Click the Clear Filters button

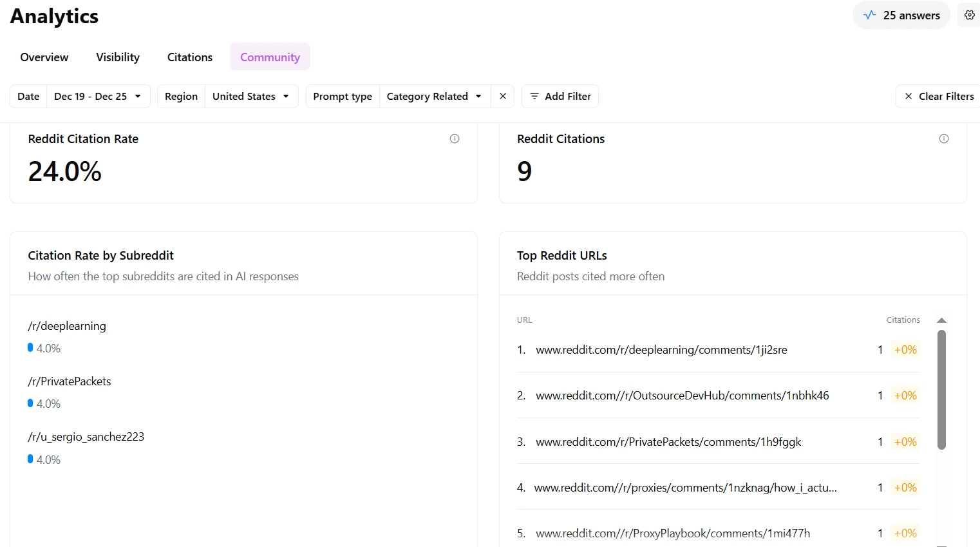pyautogui.click(x=939, y=96)
